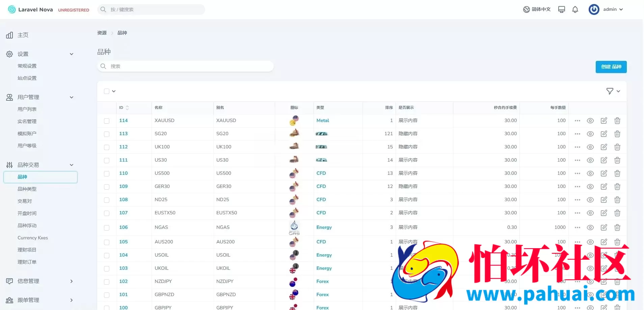Click the 资源 breadcrumb link
The width and height of the screenshot is (644, 310).
coord(102,33)
